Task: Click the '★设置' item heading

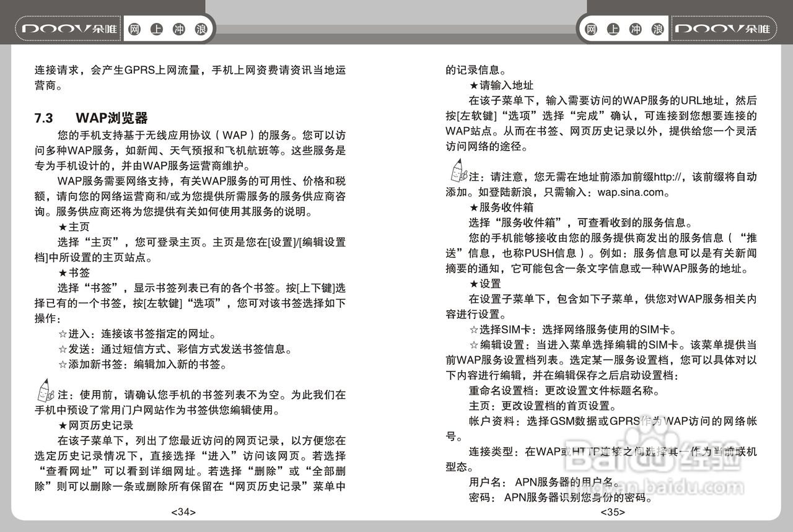Action: tap(484, 284)
